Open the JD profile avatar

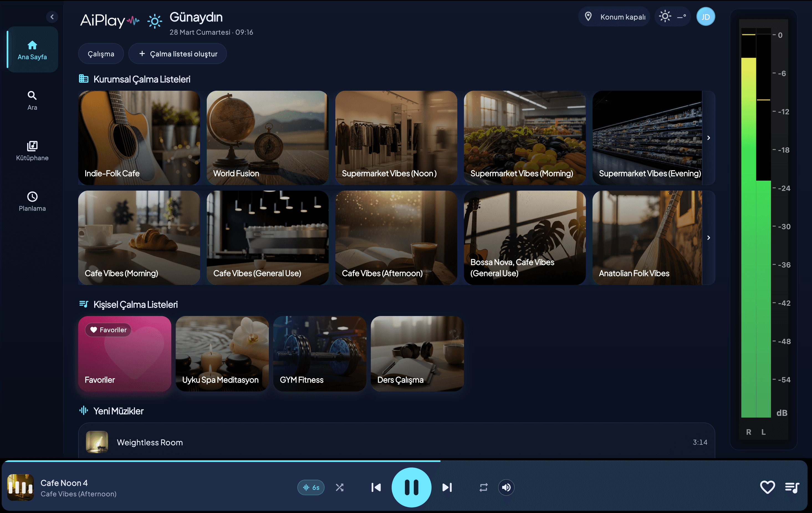coord(706,16)
